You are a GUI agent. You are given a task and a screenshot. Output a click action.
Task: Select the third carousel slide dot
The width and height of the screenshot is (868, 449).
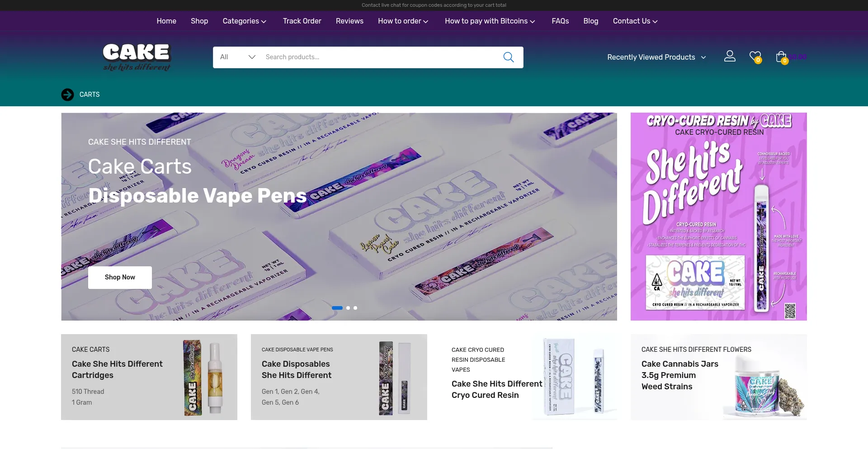(355, 308)
